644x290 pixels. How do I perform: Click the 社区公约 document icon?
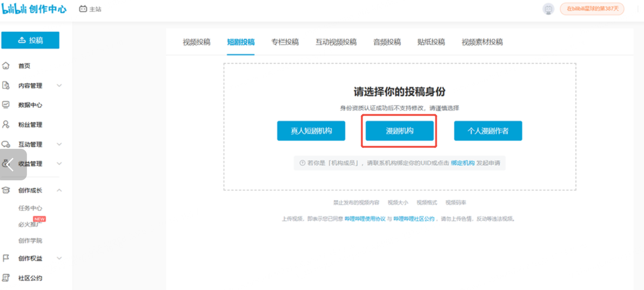[x=6, y=278]
